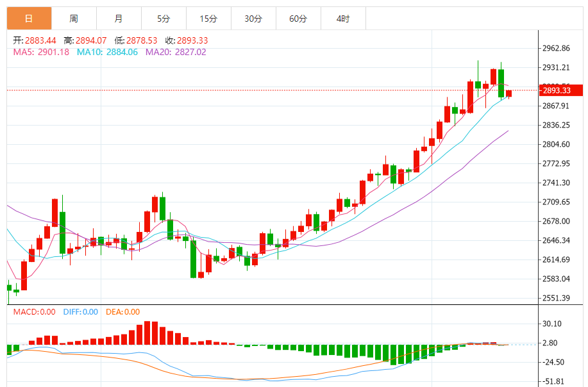Switch to the 周 weekly tab

(x=74, y=19)
